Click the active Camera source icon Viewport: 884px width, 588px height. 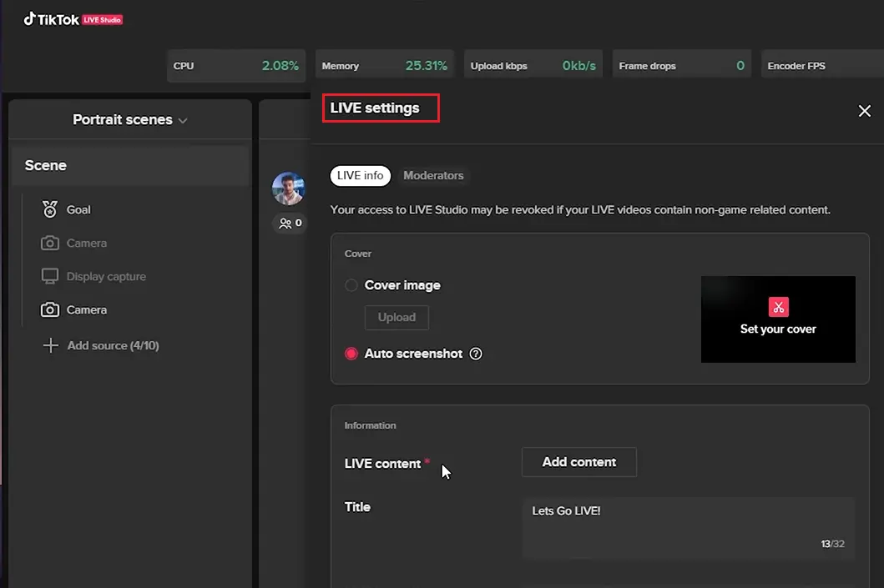pos(50,309)
